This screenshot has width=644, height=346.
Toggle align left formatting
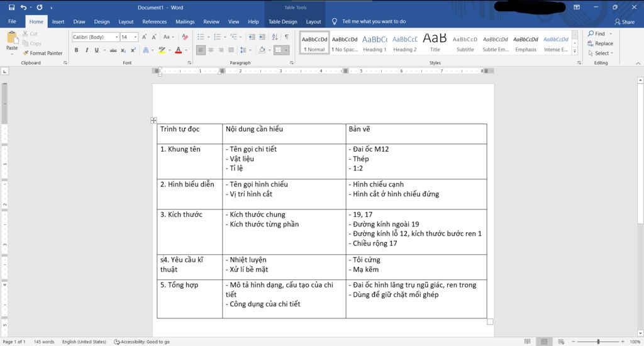[x=201, y=50]
